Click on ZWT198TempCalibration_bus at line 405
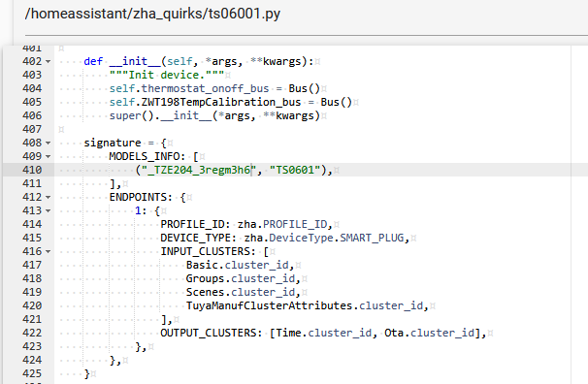The width and height of the screenshot is (588, 384). (221, 102)
